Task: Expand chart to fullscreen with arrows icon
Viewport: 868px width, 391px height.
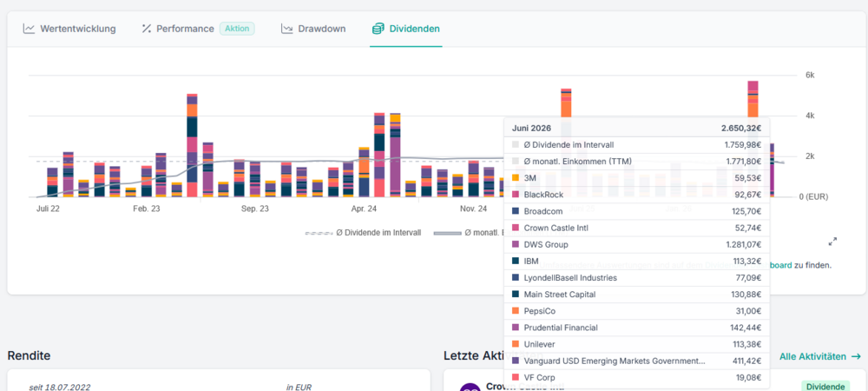Action: pyautogui.click(x=832, y=242)
